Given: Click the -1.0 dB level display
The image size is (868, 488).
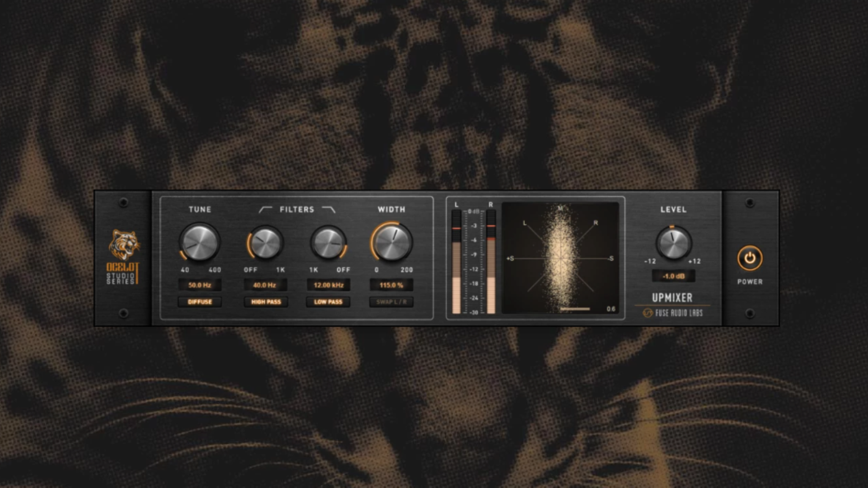Looking at the screenshot, I should (x=673, y=277).
